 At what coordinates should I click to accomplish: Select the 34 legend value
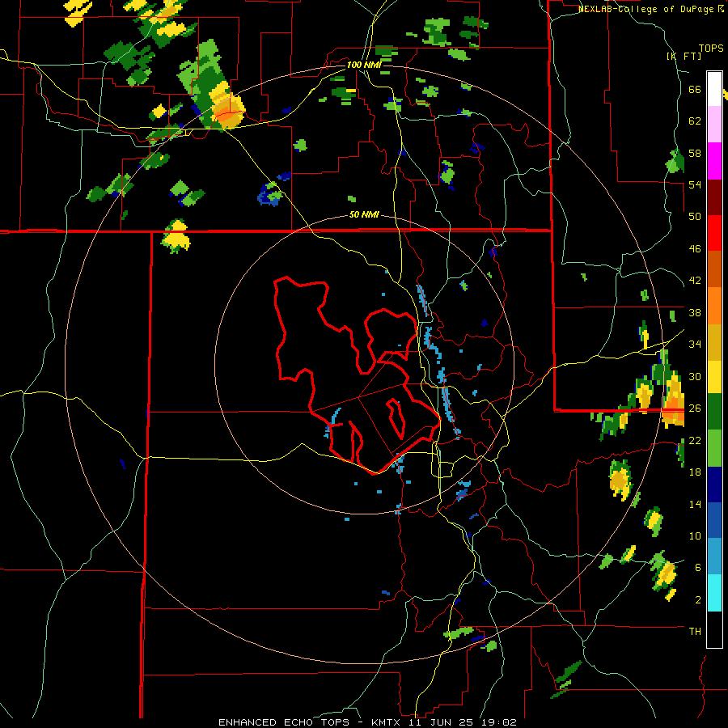tap(695, 345)
